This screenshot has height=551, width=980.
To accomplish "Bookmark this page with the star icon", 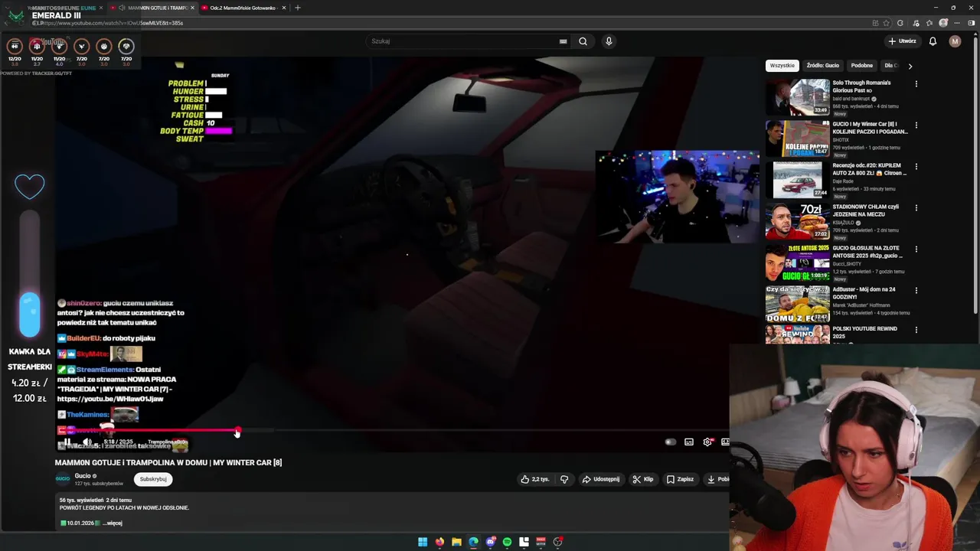I will (887, 23).
